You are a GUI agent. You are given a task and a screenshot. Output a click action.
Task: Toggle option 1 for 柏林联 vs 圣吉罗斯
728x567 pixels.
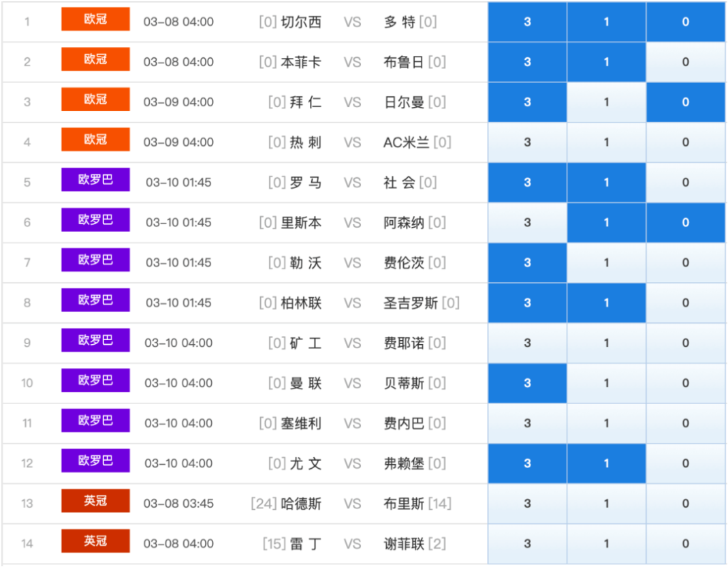(x=606, y=303)
